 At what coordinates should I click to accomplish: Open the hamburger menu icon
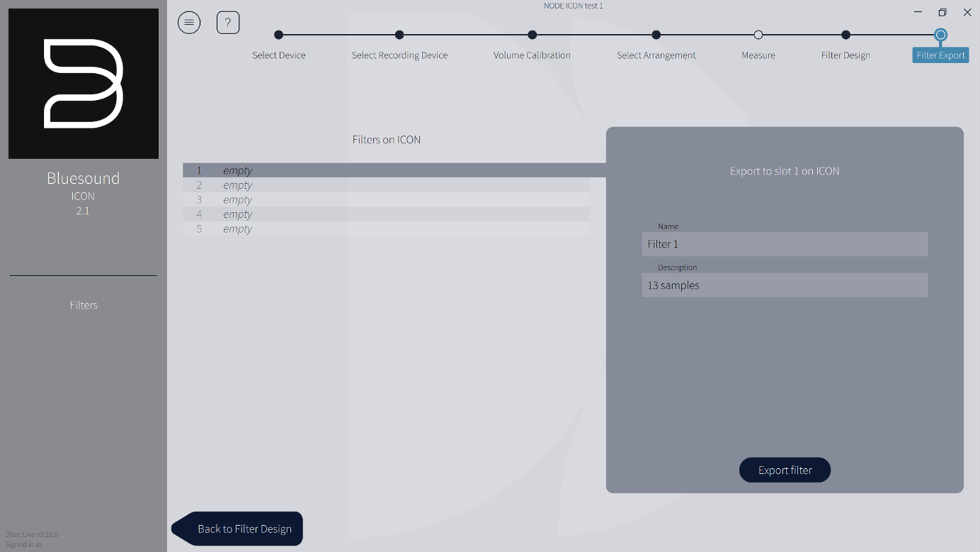[189, 23]
